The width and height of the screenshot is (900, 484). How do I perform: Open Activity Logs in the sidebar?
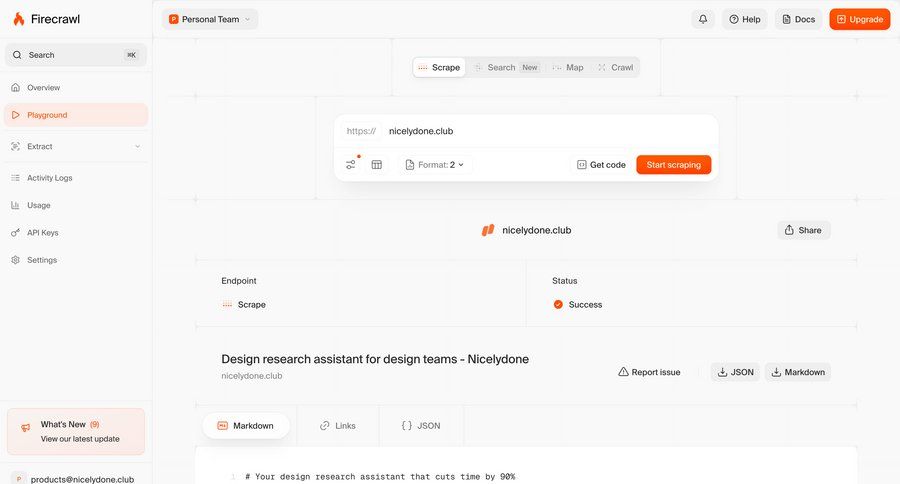pyautogui.click(x=49, y=178)
